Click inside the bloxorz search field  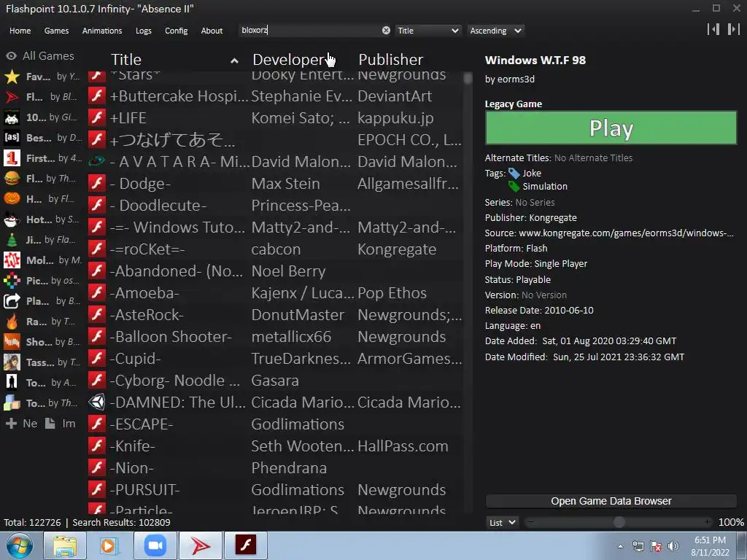point(309,31)
